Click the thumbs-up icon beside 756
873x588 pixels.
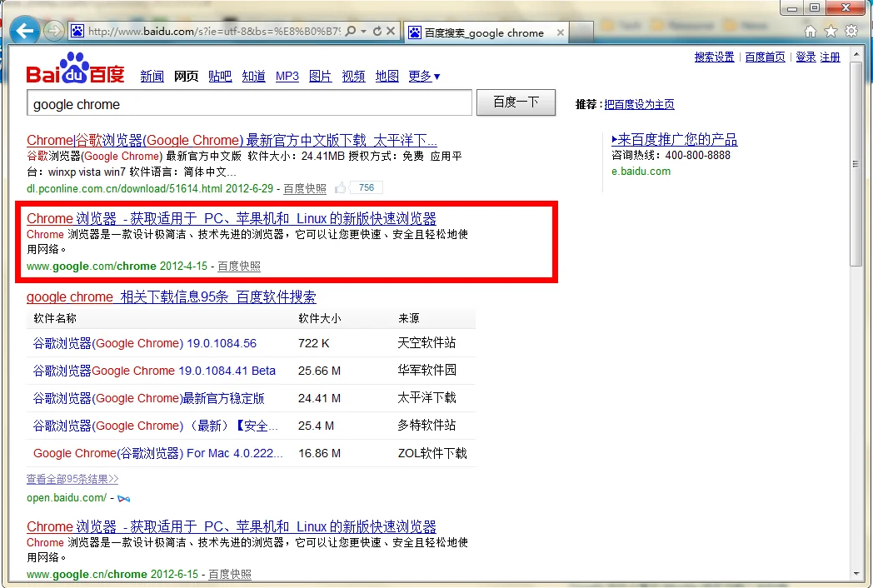click(x=340, y=188)
